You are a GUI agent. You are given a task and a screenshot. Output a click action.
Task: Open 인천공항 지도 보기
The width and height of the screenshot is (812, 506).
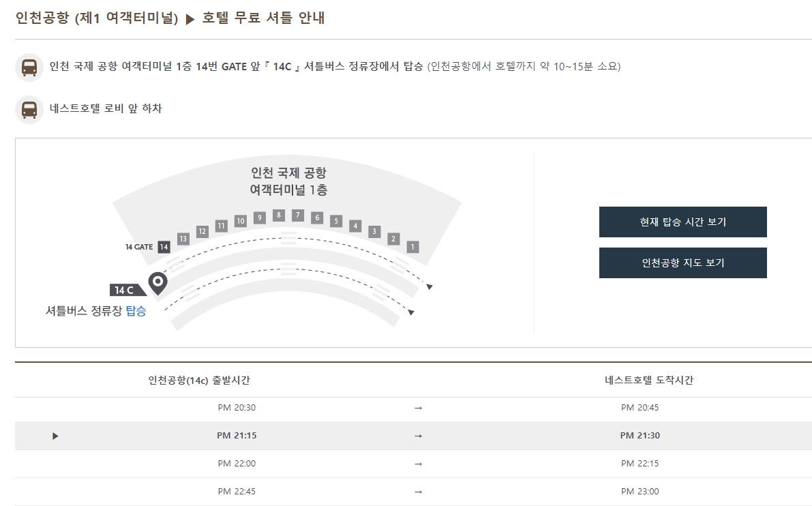tap(682, 263)
